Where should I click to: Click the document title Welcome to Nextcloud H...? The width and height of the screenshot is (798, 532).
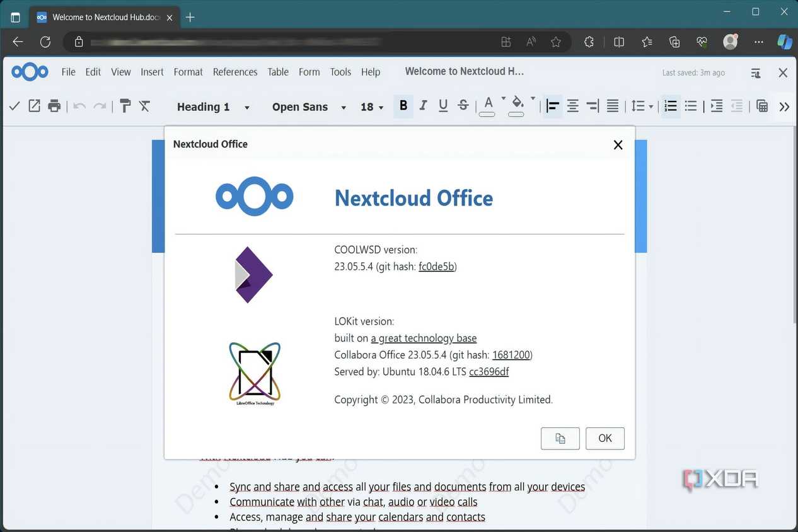(x=465, y=71)
